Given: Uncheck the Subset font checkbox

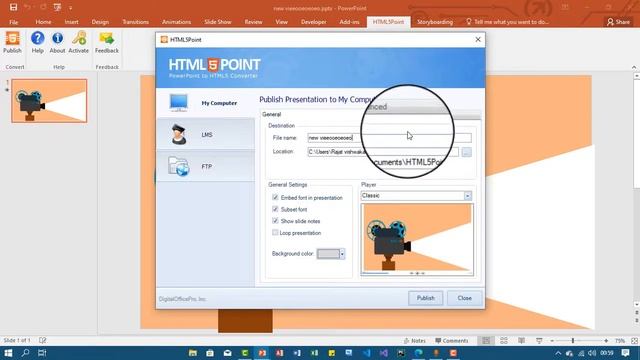Looking at the screenshot, I should (x=275, y=209).
